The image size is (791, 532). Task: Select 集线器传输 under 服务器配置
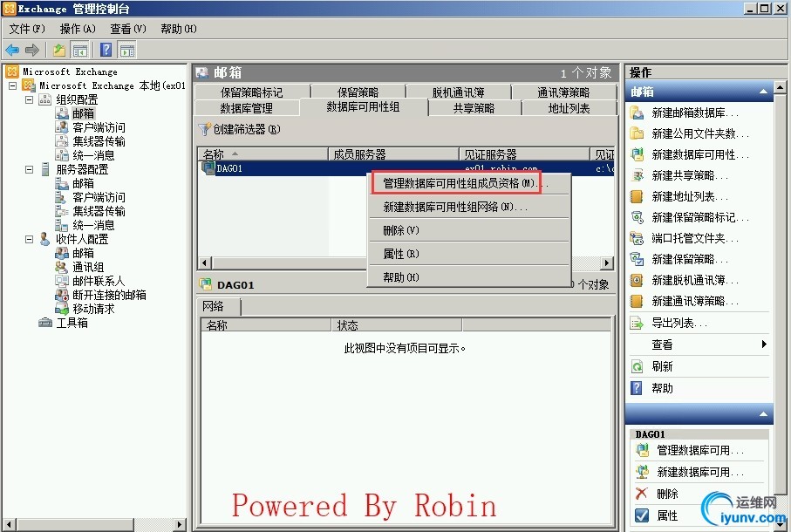coord(99,211)
